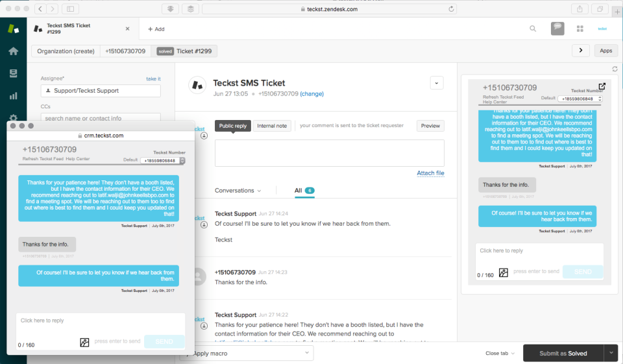Toggle the Safari sidebar button
Viewport: 623px width, 364px height.
(70, 8)
